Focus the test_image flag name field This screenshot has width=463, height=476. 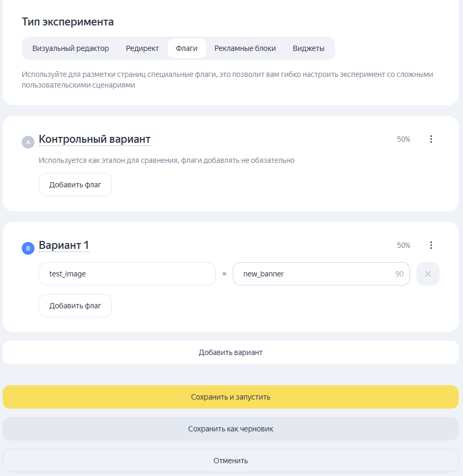127,274
